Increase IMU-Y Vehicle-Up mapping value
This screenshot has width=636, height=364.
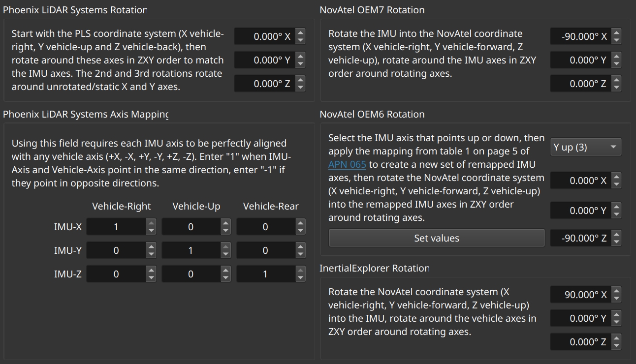[226, 246]
